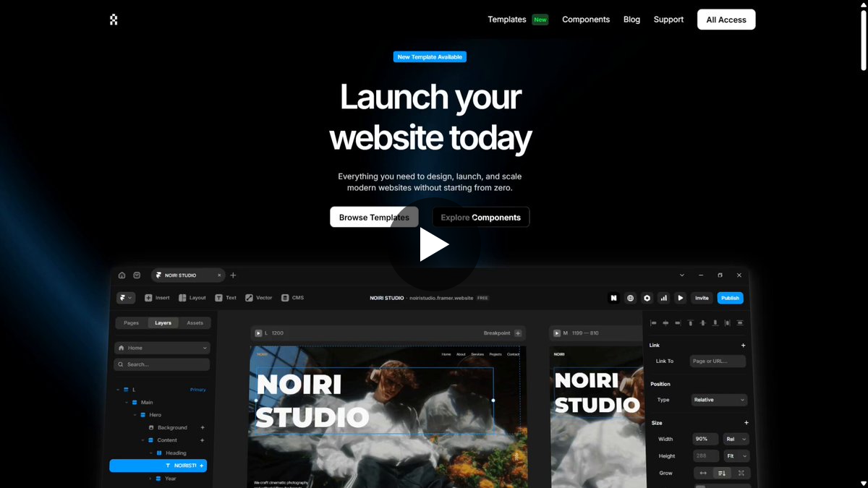Open the Position Type Relative dropdown
The height and width of the screenshot is (488, 868).
[x=719, y=400]
